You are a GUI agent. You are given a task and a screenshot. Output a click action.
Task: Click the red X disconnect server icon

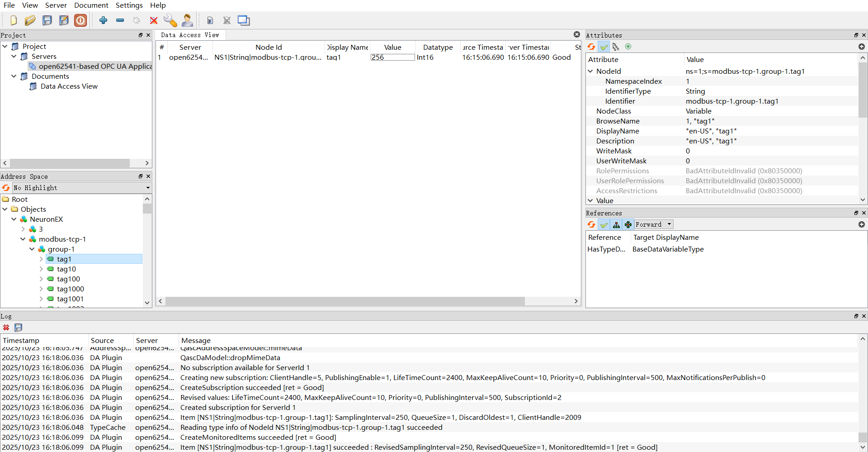click(154, 20)
